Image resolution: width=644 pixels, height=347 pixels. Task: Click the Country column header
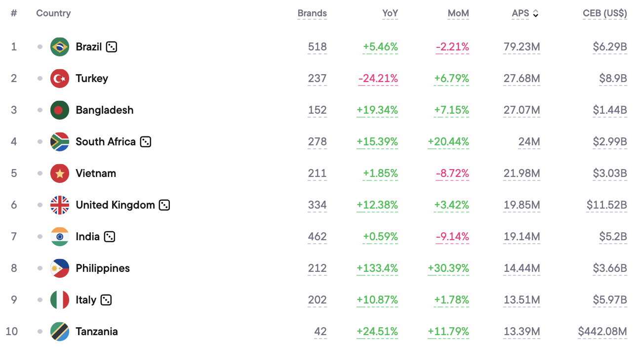point(53,13)
